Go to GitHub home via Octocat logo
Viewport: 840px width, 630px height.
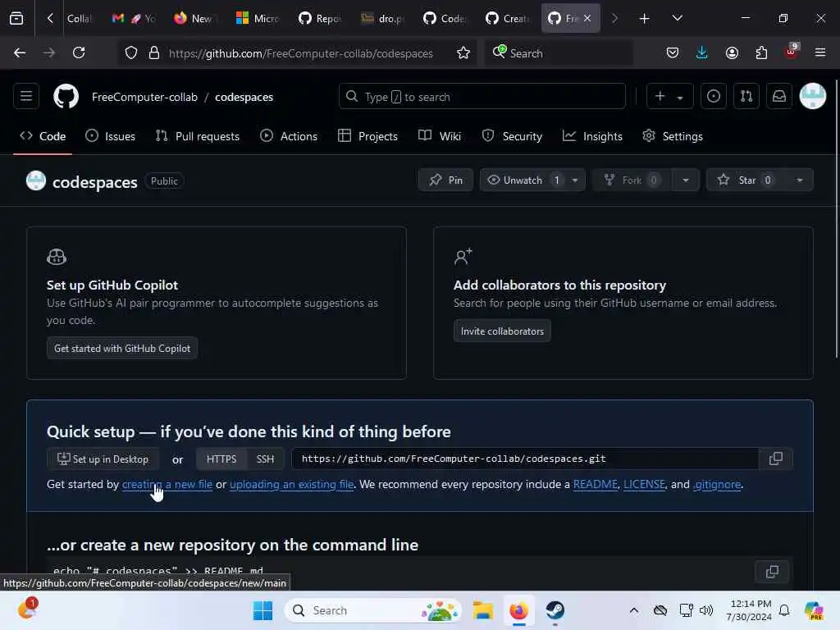click(x=66, y=97)
